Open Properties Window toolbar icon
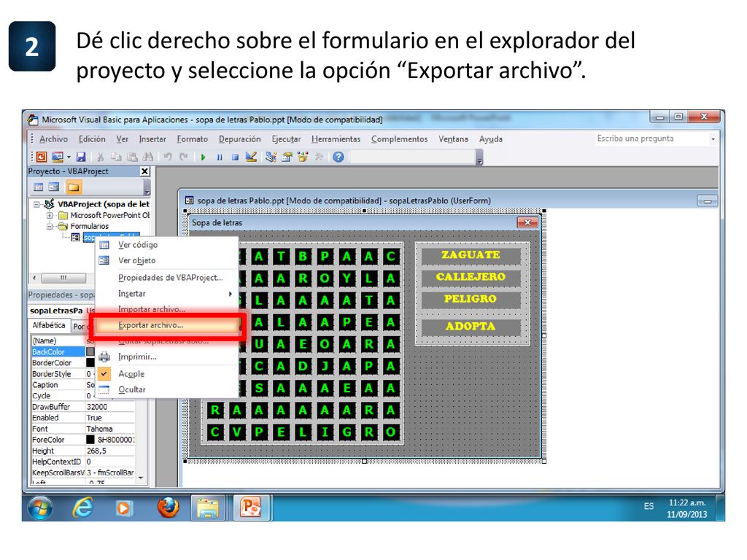 tap(287, 157)
